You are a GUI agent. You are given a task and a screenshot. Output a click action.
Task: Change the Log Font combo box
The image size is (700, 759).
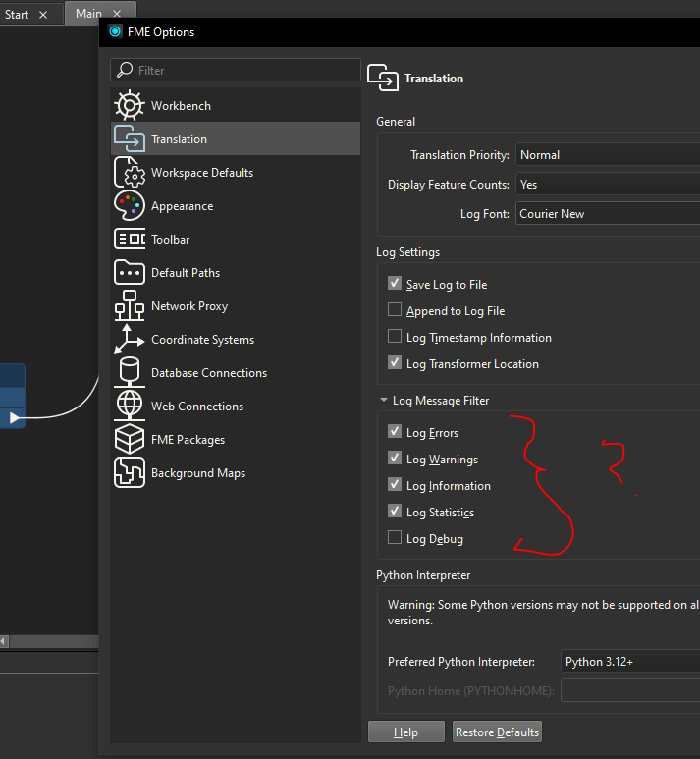coord(608,214)
